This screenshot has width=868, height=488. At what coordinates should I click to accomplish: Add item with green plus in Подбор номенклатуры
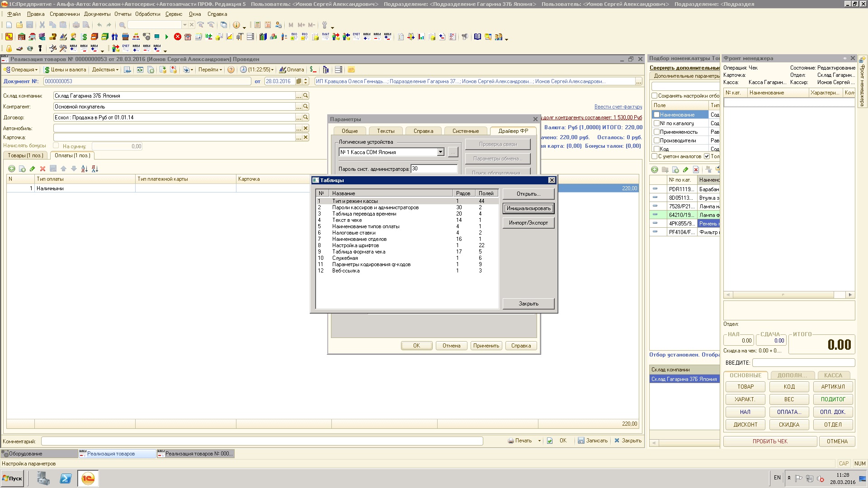coord(654,170)
